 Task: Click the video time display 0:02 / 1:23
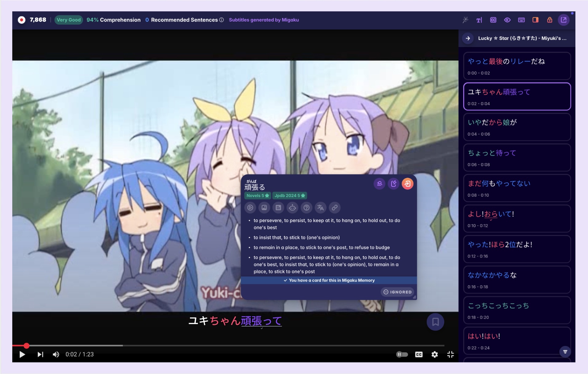click(x=80, y=355)
